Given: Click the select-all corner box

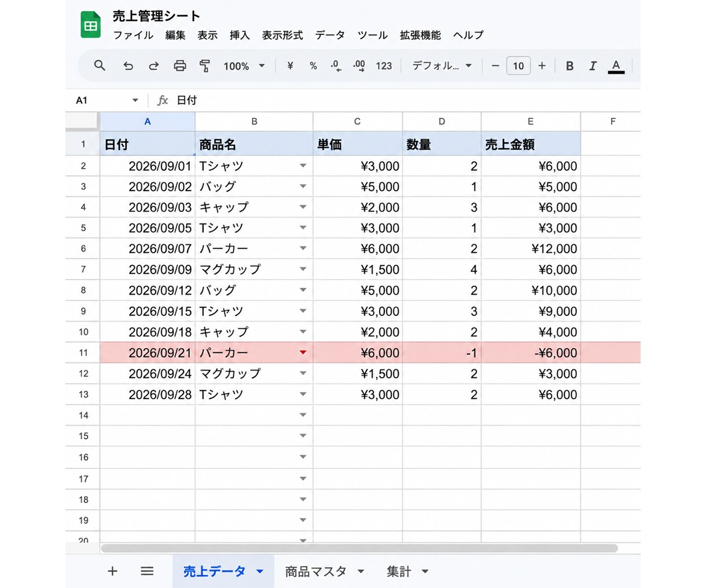Looking at the screenshot, I should click(82, 121).
